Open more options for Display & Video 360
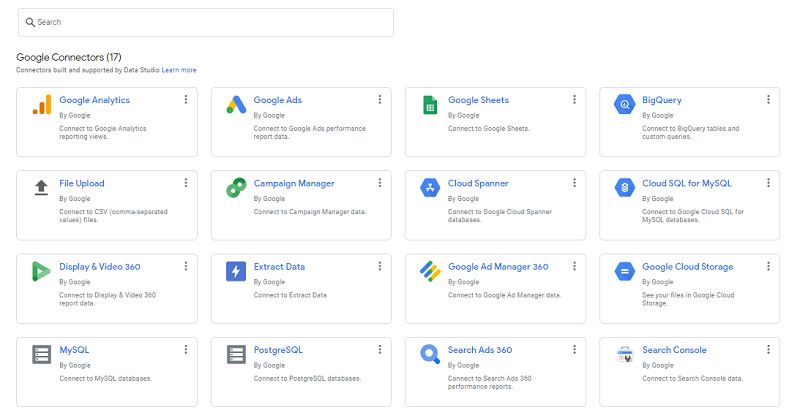 186,266
